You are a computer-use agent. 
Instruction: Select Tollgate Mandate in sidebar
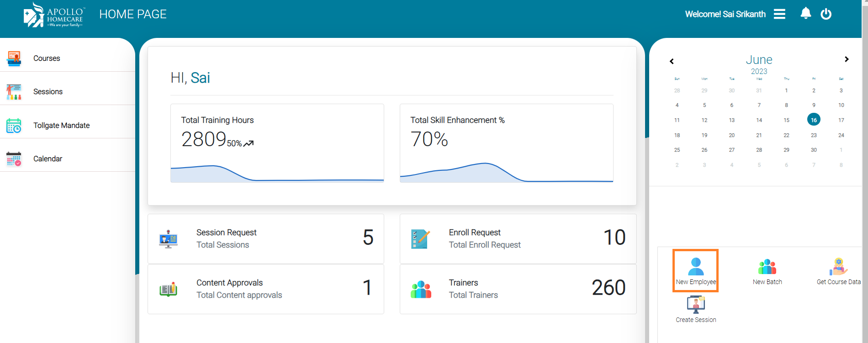[61, 126]
